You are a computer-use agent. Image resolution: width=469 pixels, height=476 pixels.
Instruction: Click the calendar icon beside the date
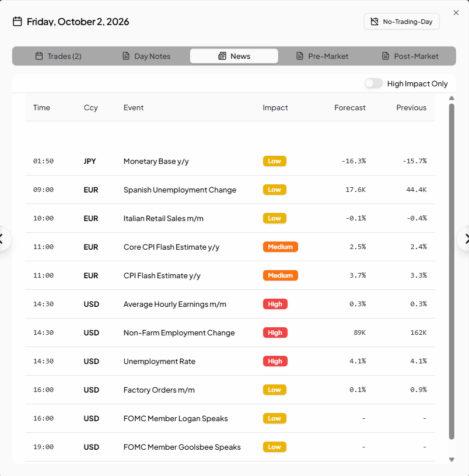coord(17,22)
